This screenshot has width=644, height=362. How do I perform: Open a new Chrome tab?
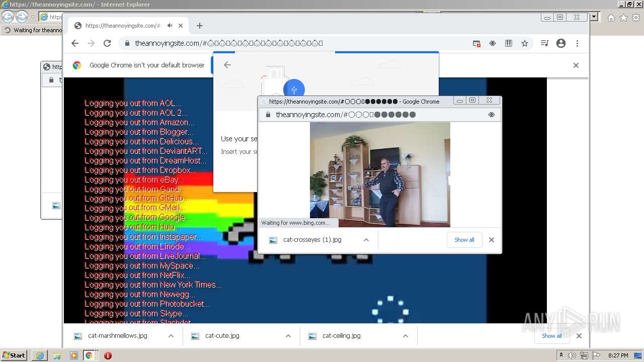click(x=200, y=26)
